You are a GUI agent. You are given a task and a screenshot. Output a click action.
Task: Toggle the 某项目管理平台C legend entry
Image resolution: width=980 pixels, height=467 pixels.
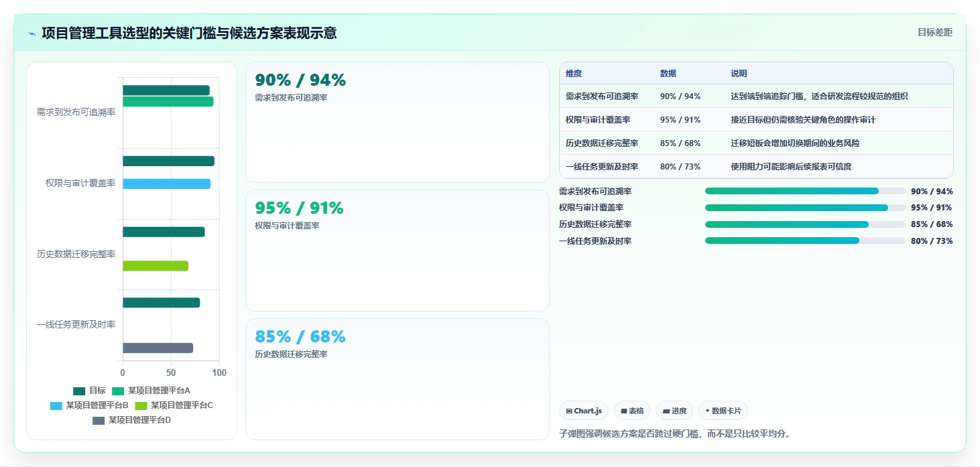point(174,405)
